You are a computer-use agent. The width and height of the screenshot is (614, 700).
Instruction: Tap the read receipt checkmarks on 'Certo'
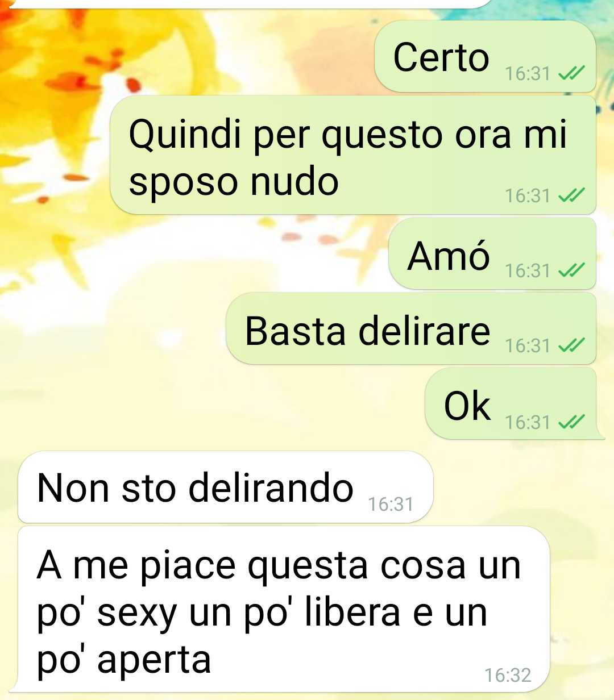click(571, 73)
